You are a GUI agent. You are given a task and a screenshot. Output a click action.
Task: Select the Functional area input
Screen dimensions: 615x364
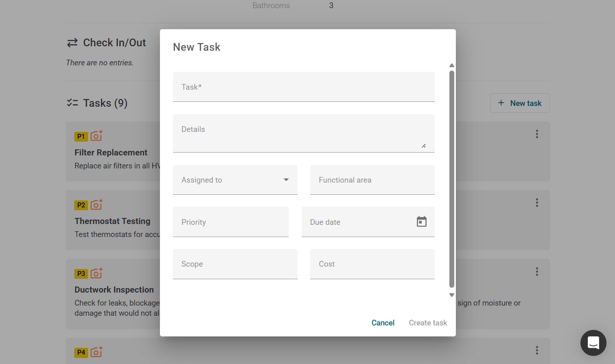pyautogui.click(x=372, y=180)
